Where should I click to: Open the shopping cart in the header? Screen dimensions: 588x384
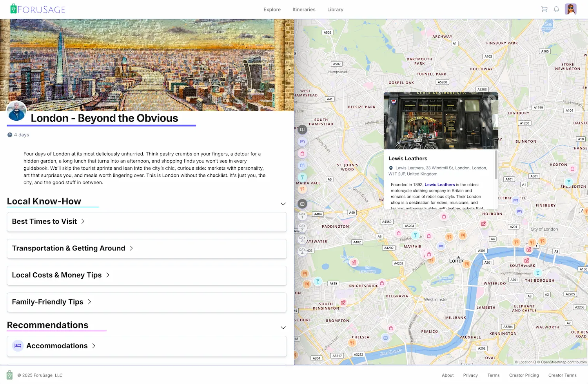(x=544, y=9)
